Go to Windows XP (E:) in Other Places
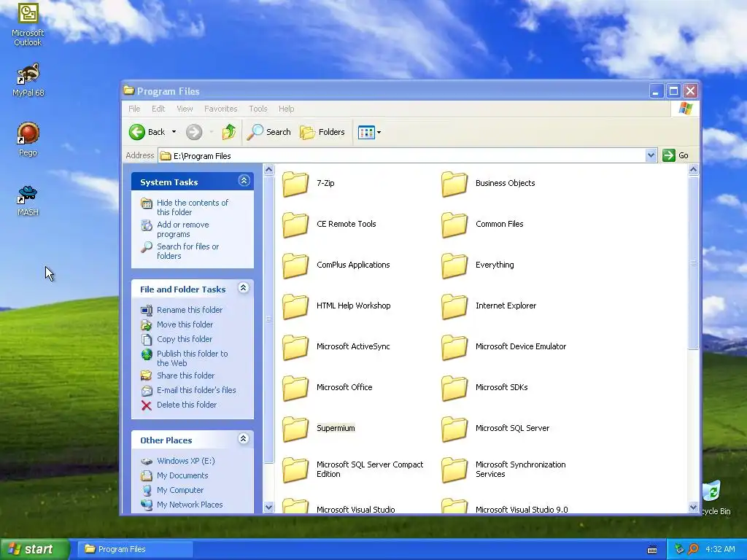Screen dimensions: 747x560 pos(186,461)
